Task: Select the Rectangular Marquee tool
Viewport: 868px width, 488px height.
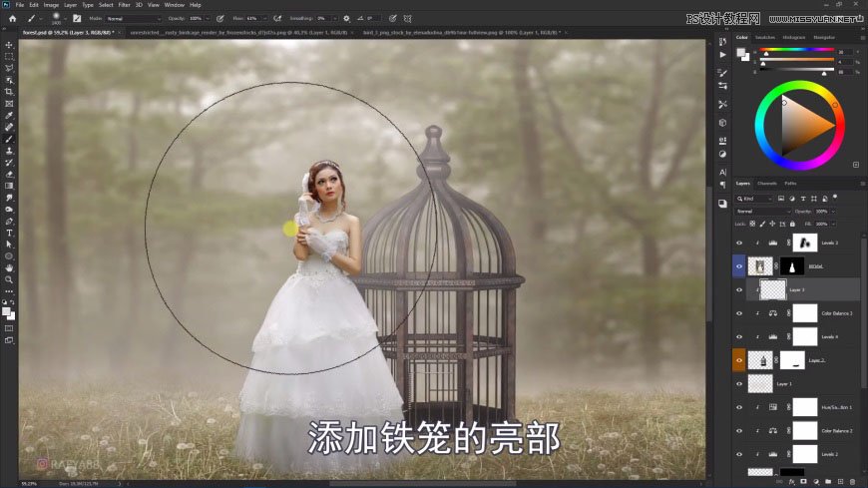Action: tap(9, 57)
